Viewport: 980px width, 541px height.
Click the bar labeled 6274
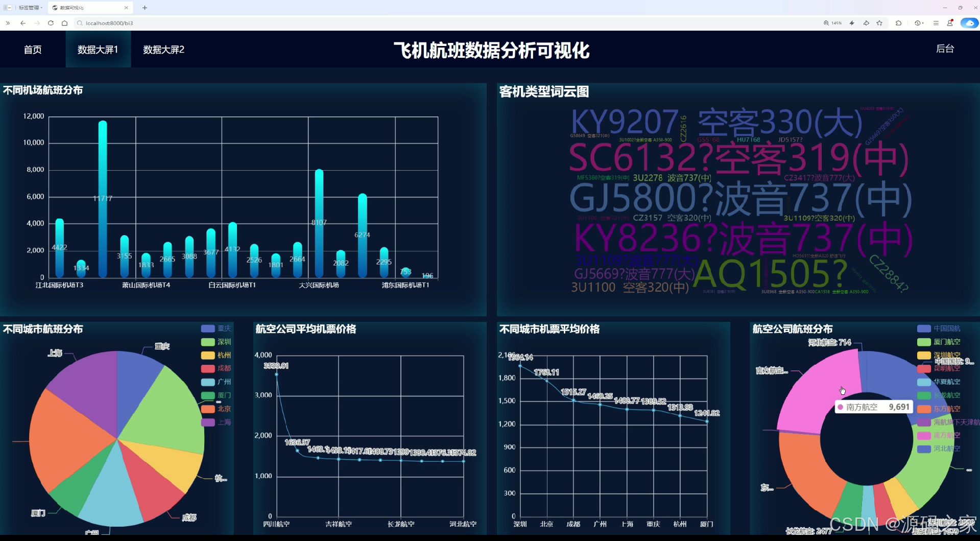pyautogui.click(x=363, y=236)
